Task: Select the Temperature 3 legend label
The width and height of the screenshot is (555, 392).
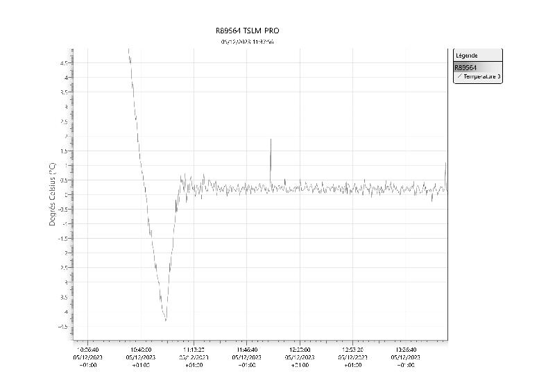Action: click(481, 77)
